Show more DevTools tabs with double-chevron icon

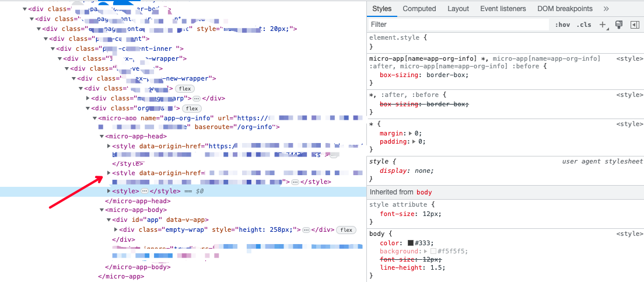[x=606, y=9]
